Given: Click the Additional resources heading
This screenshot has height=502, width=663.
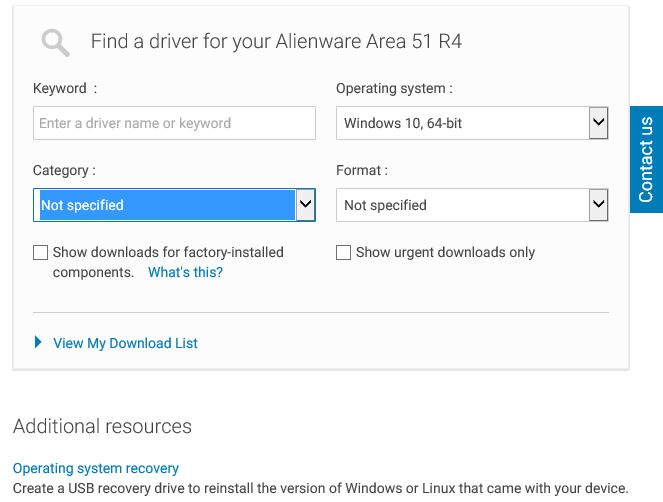Looking at the screenshot, I should 102,426.
